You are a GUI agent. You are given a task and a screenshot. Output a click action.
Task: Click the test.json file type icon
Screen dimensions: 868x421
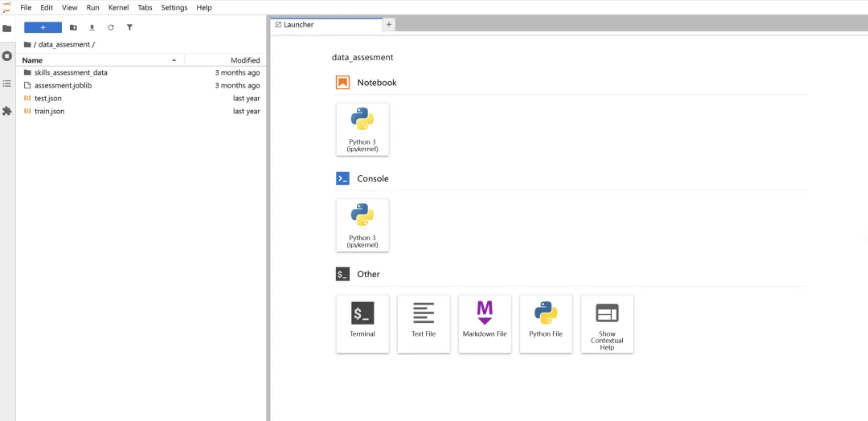pos(27,99)
